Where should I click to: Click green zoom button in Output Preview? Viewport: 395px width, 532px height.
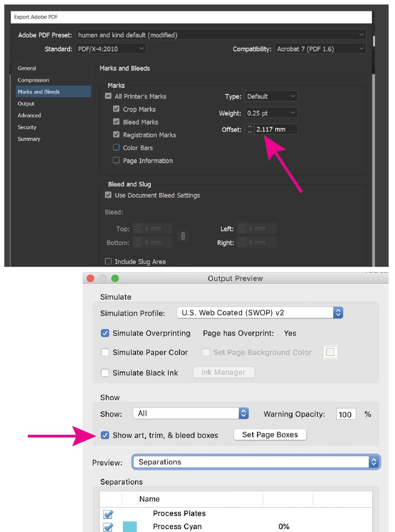point(115,278)
